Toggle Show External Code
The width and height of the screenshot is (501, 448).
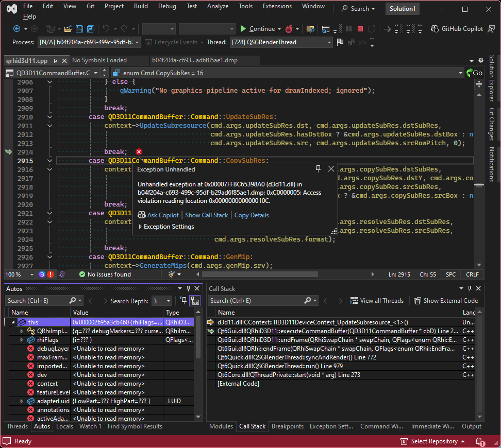click(446, 301)
